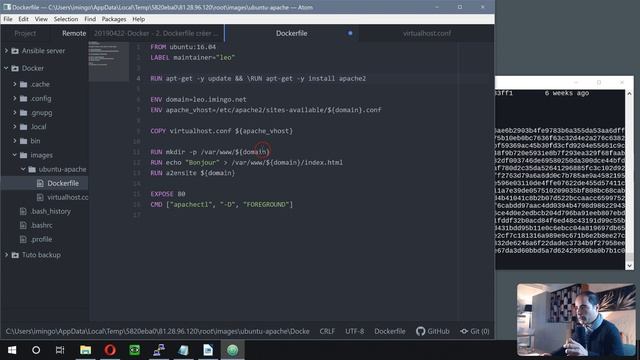Click the 'FROM ubuntu:16.04' code line
Image resolution: width=640 pixels, height=360 pixels.
[x=183, y=47]
